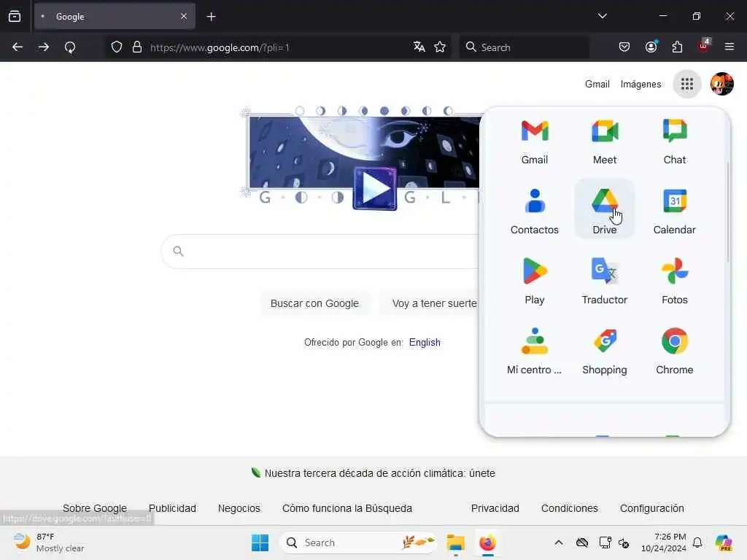View site security lock info
747x560 pixels.
137,47
